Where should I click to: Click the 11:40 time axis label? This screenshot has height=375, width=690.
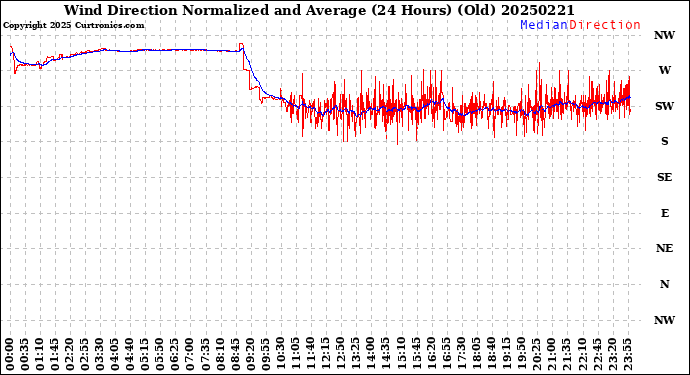click(x=310, y=354)
